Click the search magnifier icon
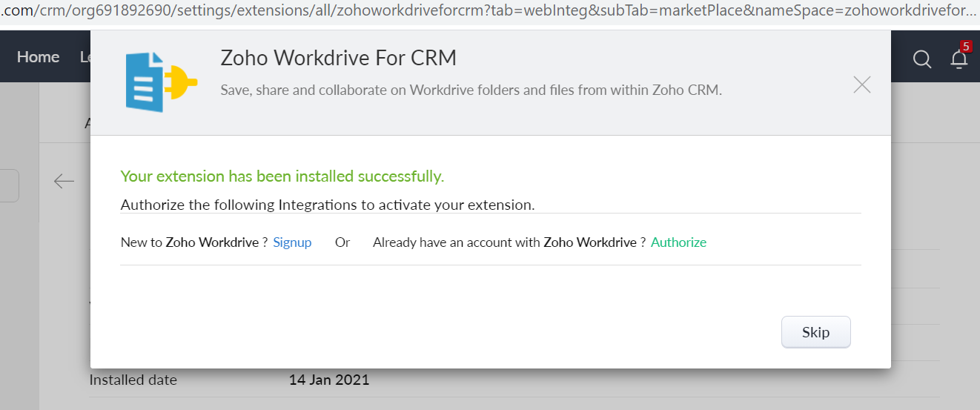 pyautogui.click(x=921, y=59)
